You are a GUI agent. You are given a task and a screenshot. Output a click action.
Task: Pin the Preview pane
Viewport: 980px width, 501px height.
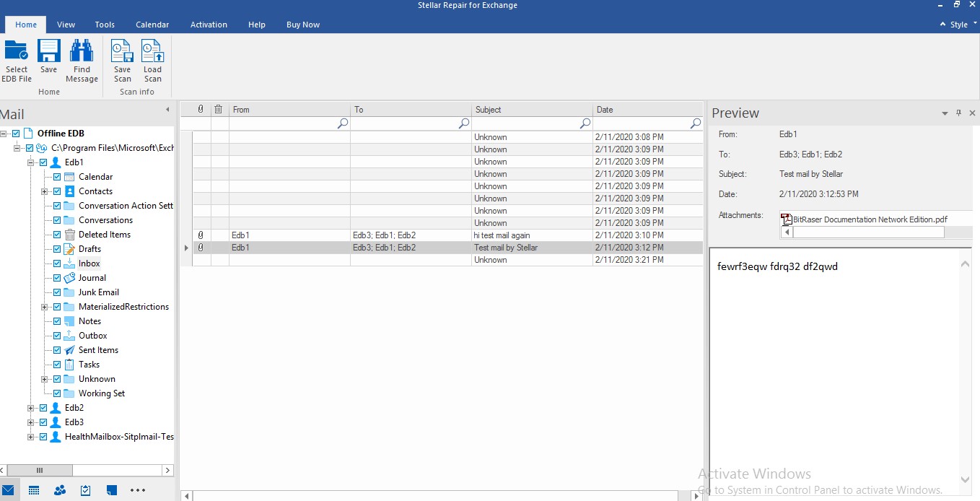click(959, 113)
